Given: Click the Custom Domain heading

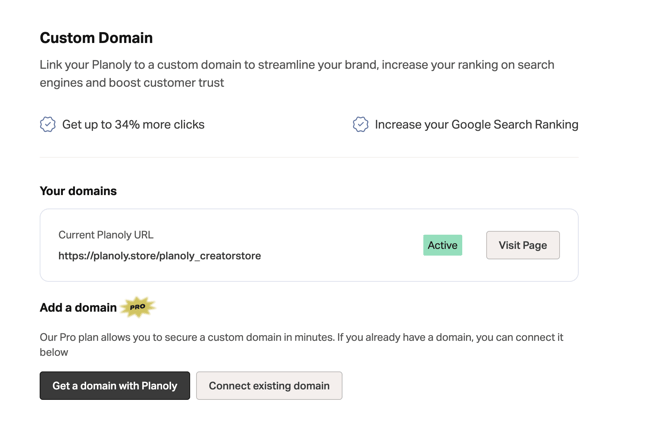Looking at the screenshot, I should point(96,38).
